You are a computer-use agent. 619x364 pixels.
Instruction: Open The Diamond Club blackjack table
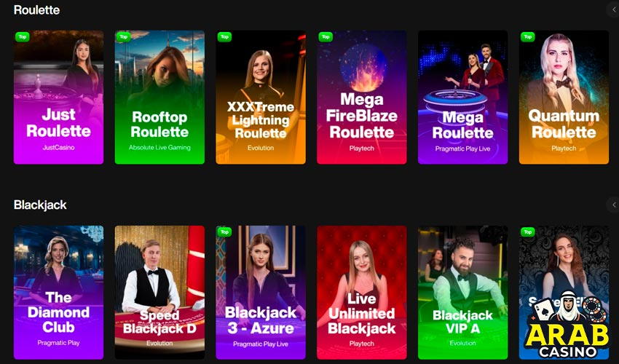point(58,293)
